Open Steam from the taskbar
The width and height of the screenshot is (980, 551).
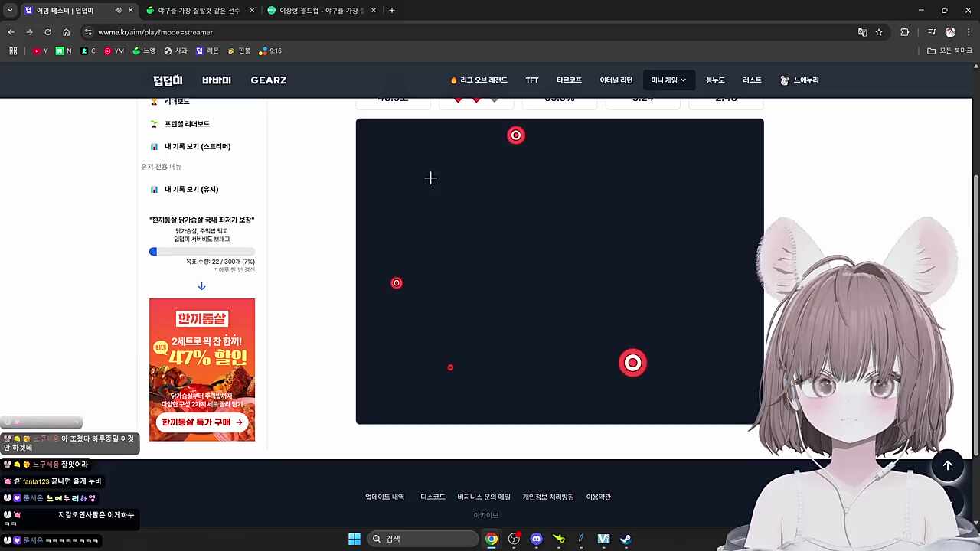pyautogui.click(x=626, y=539)
